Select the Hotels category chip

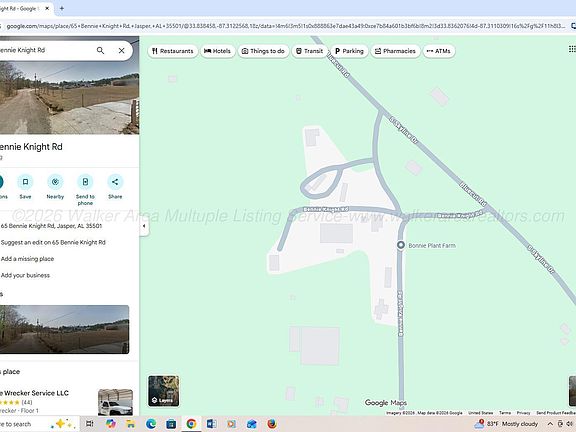(x=217, y=51)
